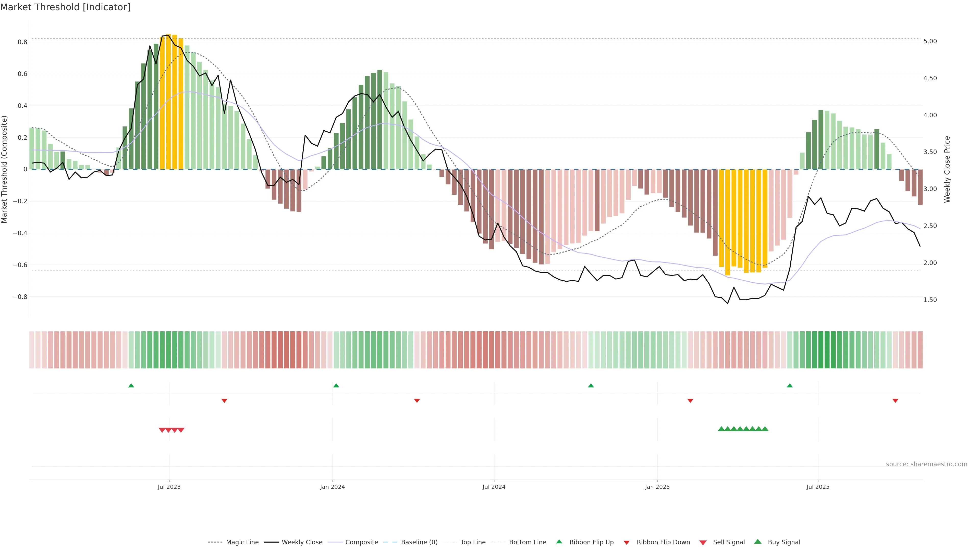Click the last red flip-down triangle after Jul 2025
This screenshot has height=551, width=980.
click(895, 400)
